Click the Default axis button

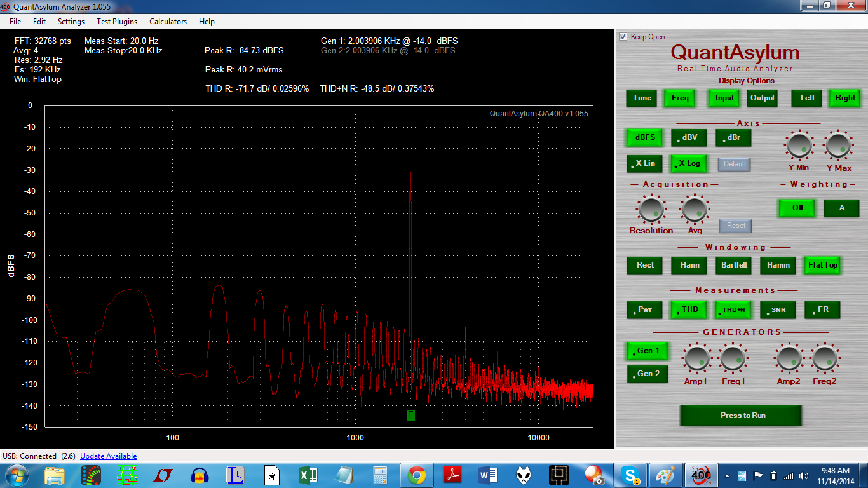pos(735,164)
